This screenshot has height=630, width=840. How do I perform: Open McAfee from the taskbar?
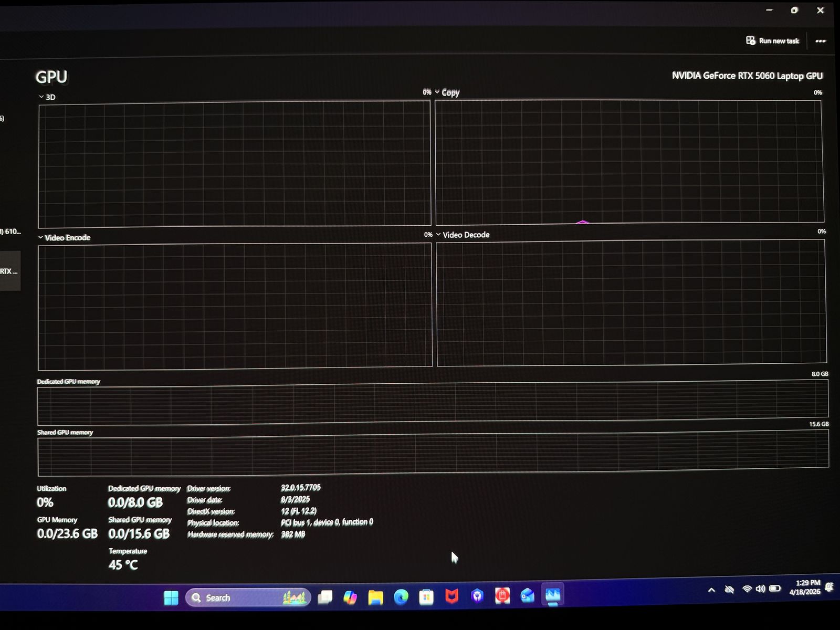(451, 596)
